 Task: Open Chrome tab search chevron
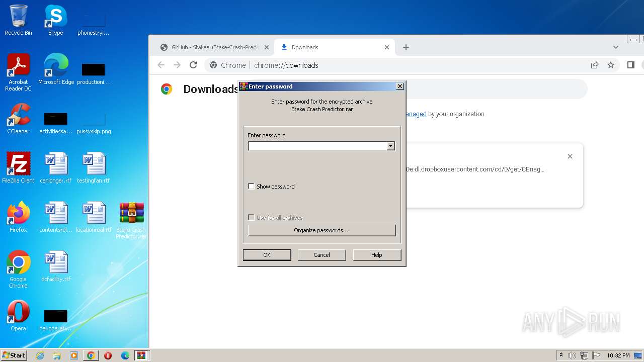tap(616, 47)
